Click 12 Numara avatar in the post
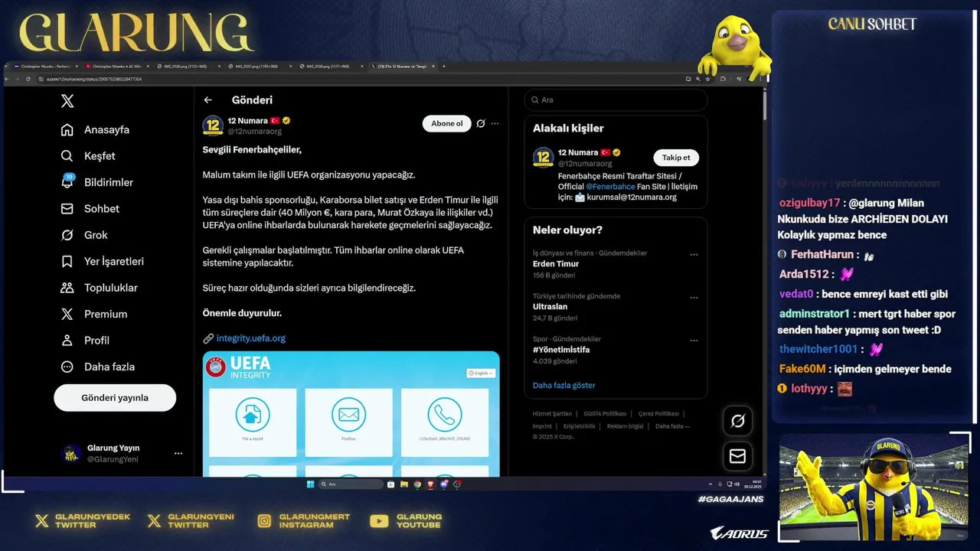The image size is (980, 551). (x=213, y=126)
